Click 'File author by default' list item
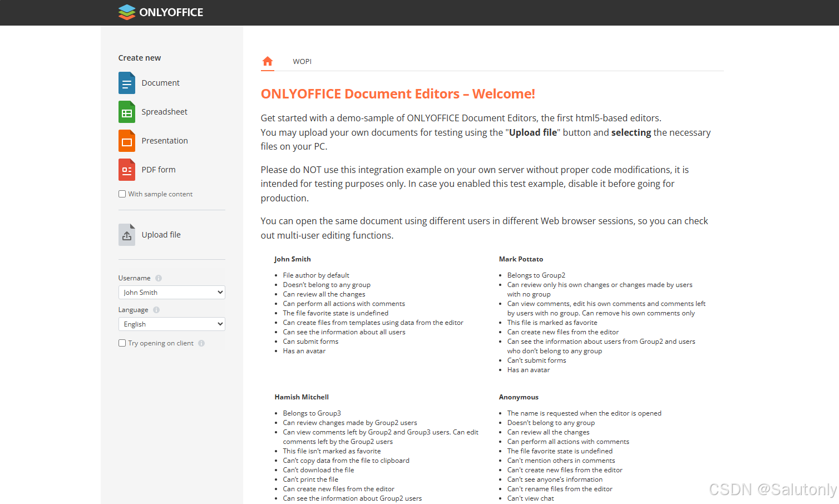 (x=316, y=275)
